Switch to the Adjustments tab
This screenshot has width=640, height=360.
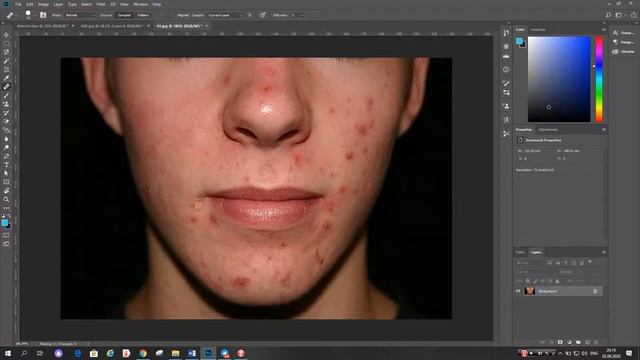[548, 130]
